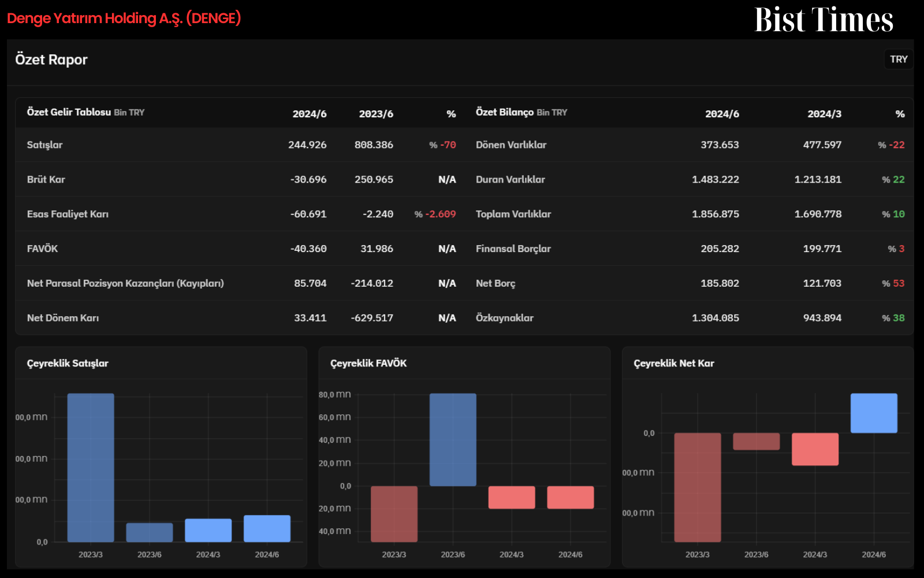Click the Çeyreklik Net Kar chart title
The width and height of the screenshot is (924, 578).
[x=674, y=363]
